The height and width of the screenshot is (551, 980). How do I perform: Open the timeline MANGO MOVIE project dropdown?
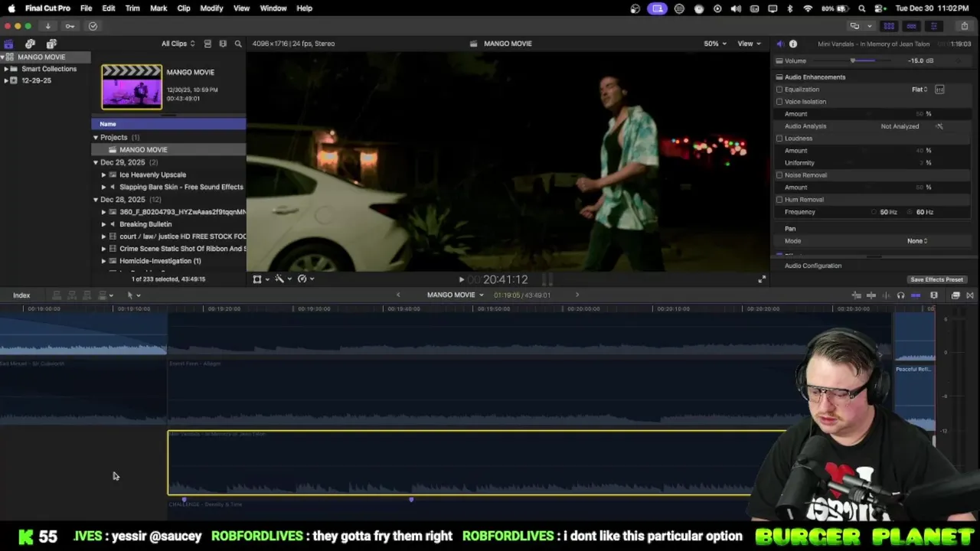tap(456, 295)
